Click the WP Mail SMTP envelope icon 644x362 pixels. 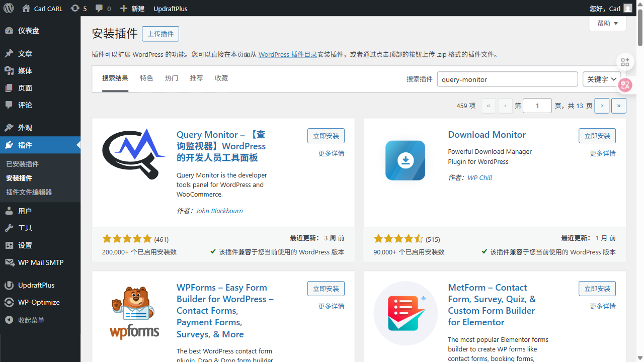coord(9,262)
